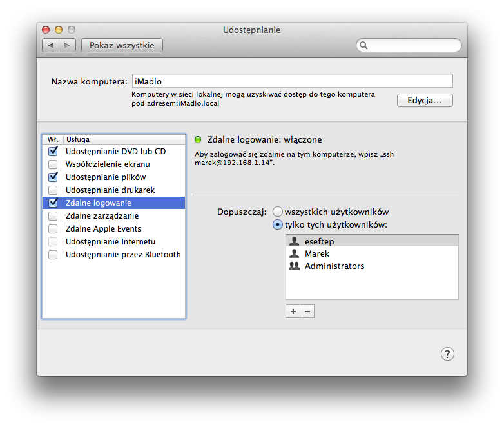Add a user with the plus button
Screen dimensions: 504x427
(293, 312)
